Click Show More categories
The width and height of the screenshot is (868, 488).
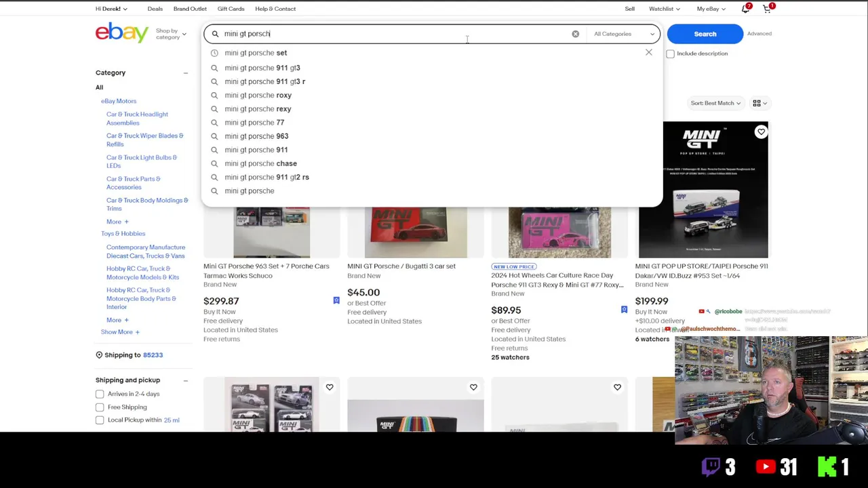[x=120, y=332]
